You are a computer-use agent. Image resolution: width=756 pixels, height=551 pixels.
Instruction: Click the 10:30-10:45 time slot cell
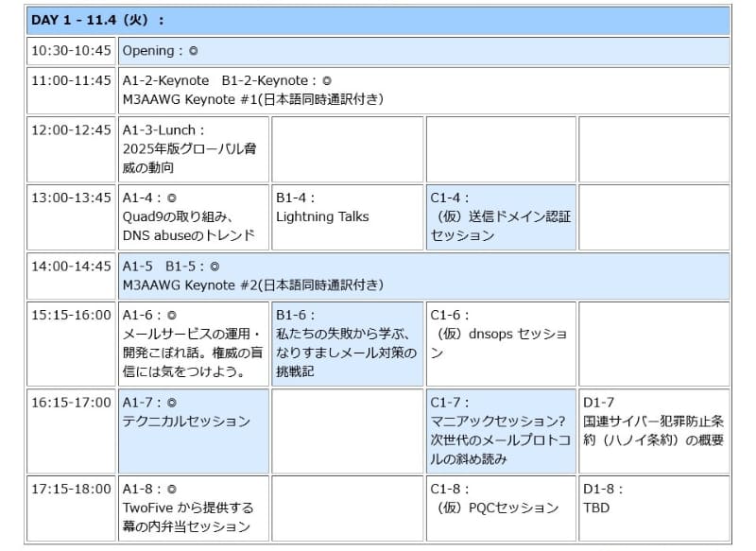(x=68, y=52)
